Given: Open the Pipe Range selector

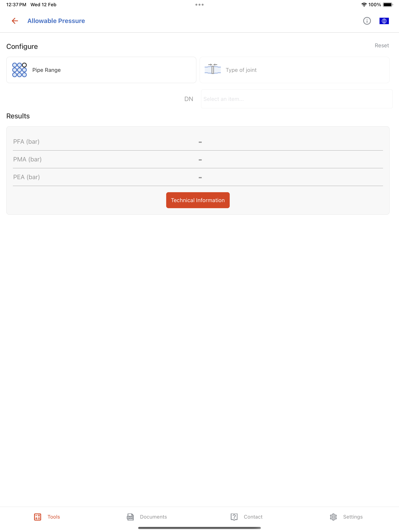Looking at the screenshot, I should coord(101,70).
